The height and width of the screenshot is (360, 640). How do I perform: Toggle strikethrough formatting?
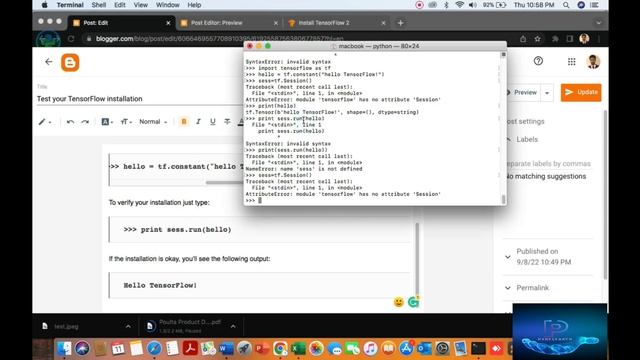[x=227, y=122]
